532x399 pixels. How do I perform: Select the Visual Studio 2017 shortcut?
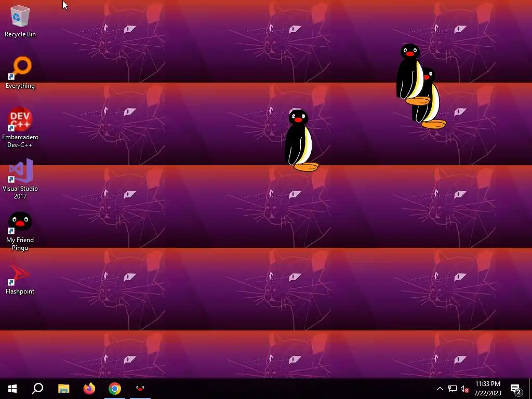(x=20, y=179)
